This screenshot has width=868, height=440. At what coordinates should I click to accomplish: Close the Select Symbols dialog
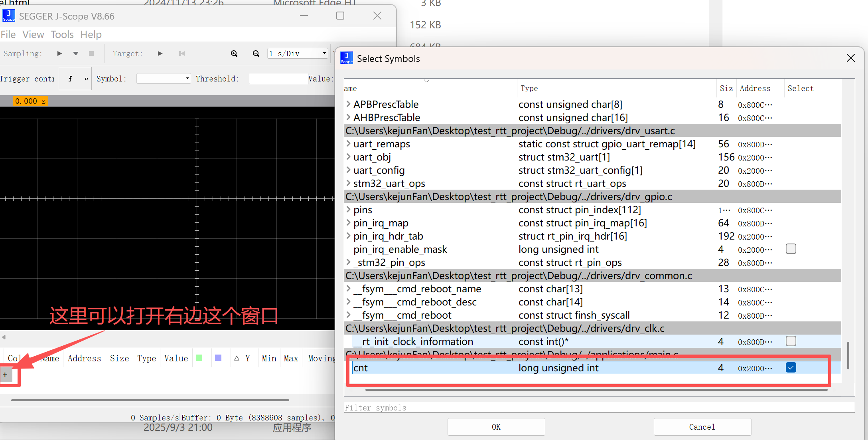tap(851, 58)
